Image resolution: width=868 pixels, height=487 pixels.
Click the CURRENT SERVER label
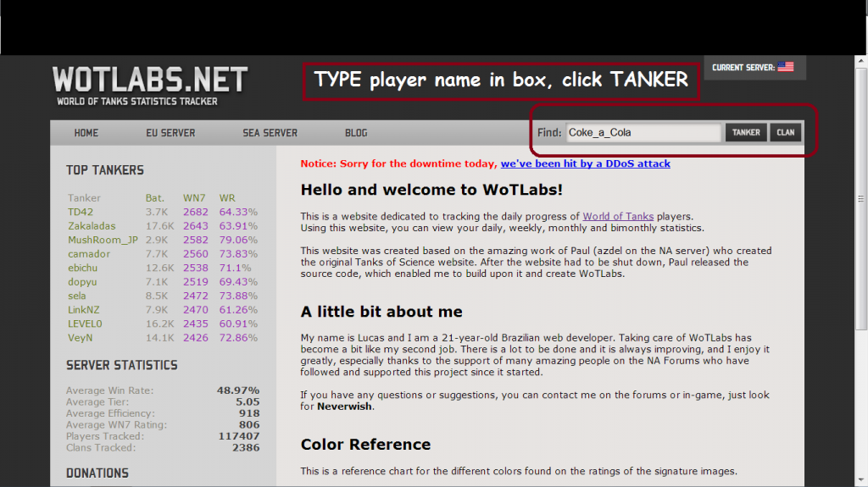coord(743,68)
